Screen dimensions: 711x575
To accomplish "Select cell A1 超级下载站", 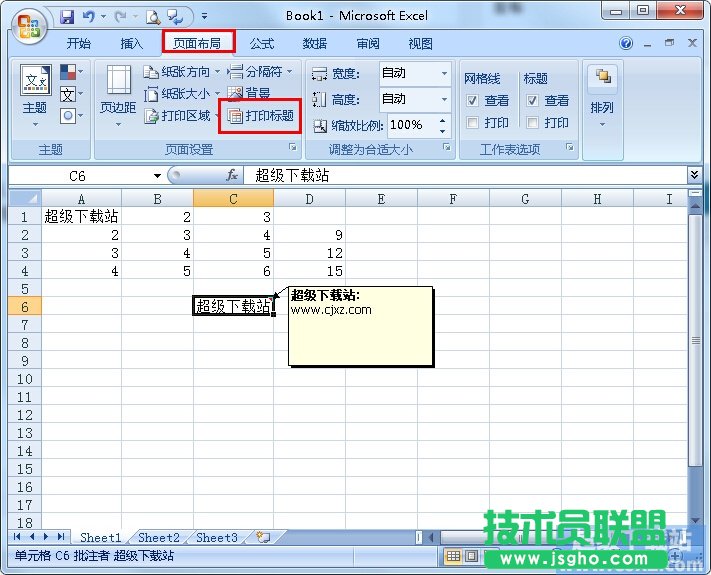I will point(82,217).
